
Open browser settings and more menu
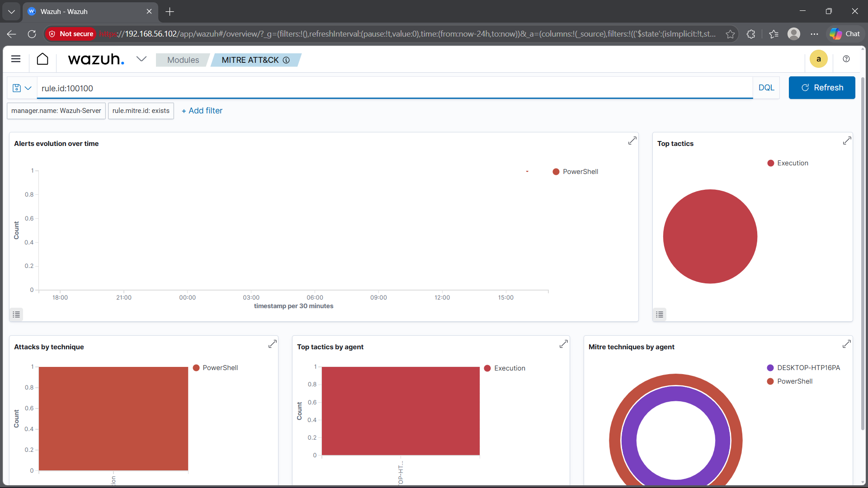click(x=814, y=34)
